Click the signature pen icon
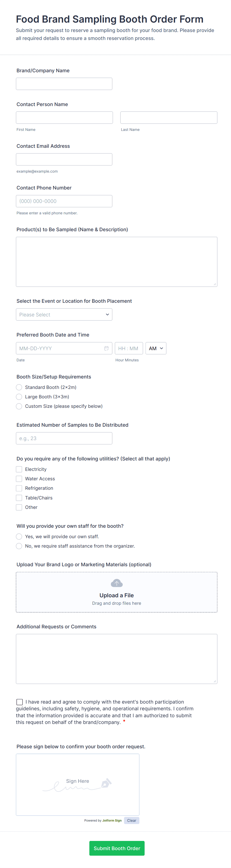Image resolution: width=231 pixels, height=868 pixels. pos(106,783)
